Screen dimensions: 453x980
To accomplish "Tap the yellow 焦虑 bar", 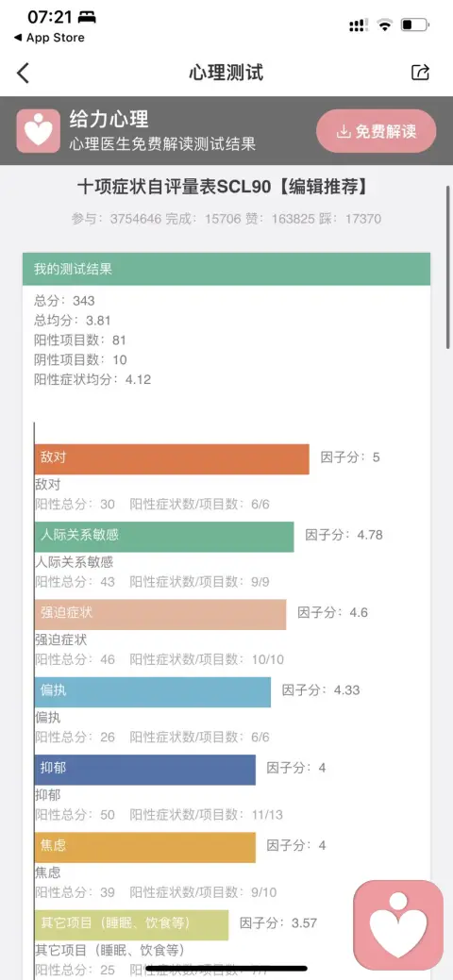I will click(x=145, y=848).
